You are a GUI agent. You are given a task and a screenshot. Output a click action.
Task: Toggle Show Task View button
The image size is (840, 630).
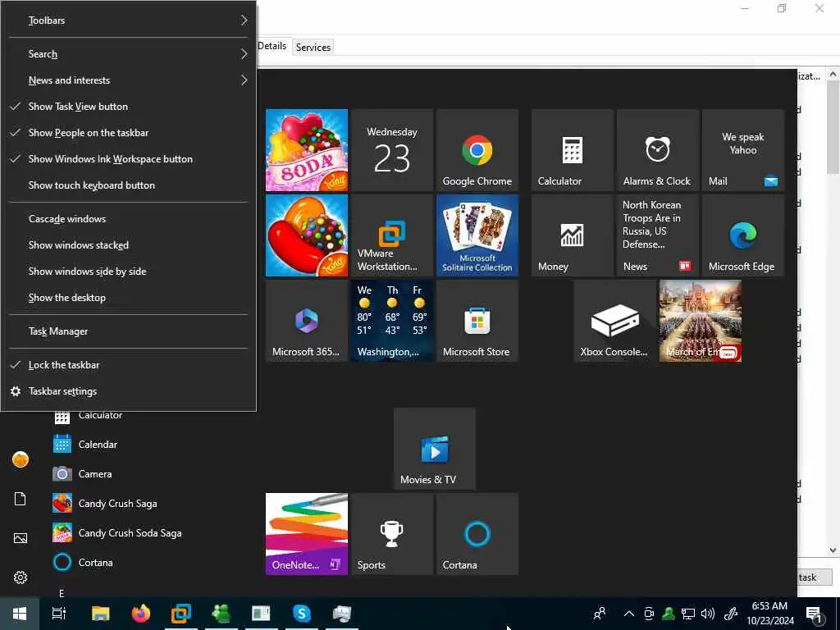pos(129,106)
